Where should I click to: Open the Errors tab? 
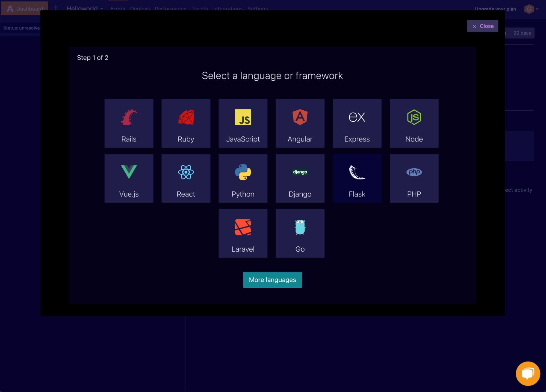(x=118, y=8)
